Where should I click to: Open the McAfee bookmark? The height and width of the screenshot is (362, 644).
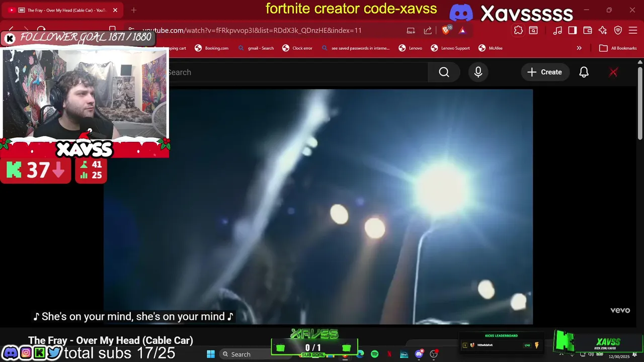[491, 48]
